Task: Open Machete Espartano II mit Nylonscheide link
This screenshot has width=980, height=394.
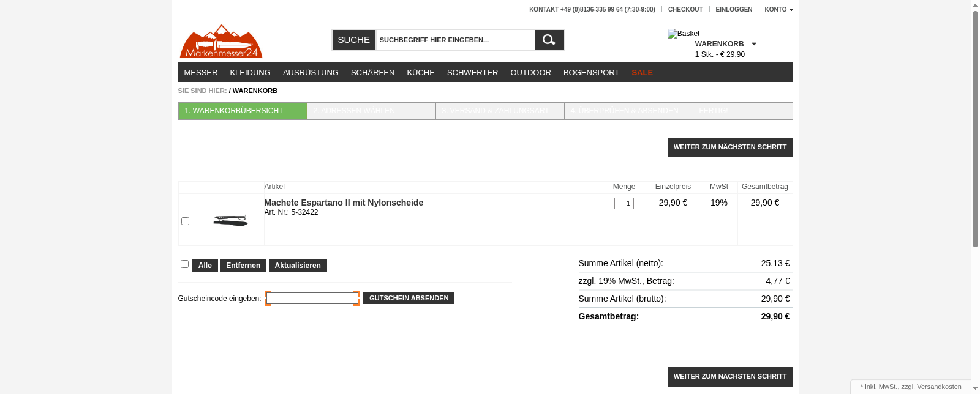Action: [x=344, y=203]
